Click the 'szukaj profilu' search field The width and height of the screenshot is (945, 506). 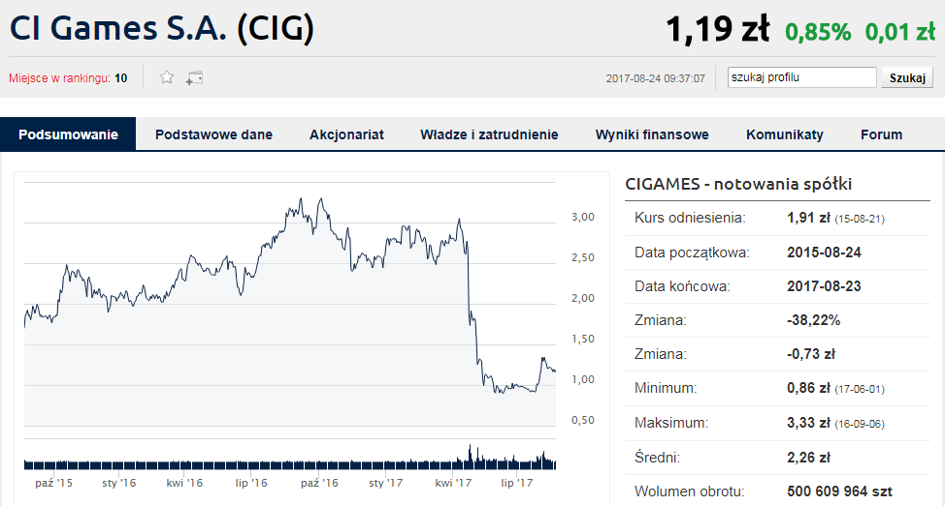pyautogui.click(x=802, y=77)
